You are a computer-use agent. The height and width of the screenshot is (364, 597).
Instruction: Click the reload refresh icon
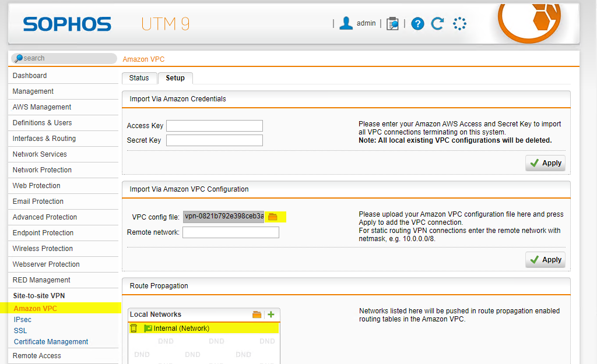[x=437, y=24]
